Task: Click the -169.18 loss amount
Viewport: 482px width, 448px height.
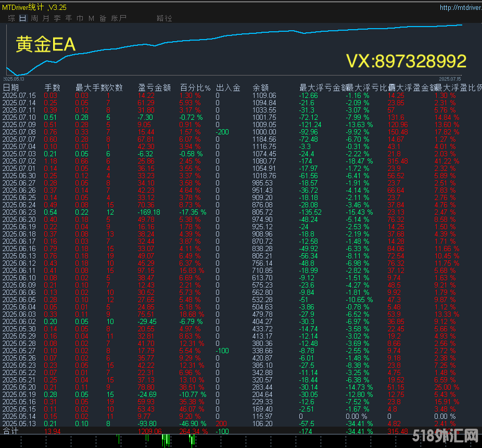Action: 149,213
